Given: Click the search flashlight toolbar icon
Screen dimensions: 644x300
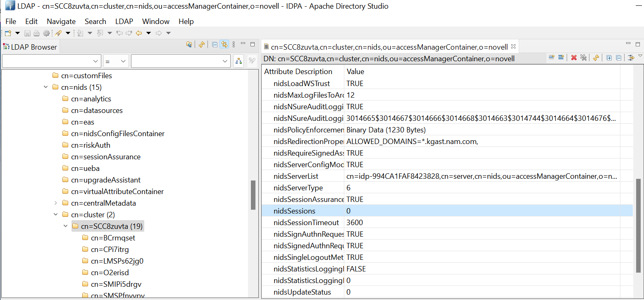Looking at the screenshot, I should [x=58, y=33].
